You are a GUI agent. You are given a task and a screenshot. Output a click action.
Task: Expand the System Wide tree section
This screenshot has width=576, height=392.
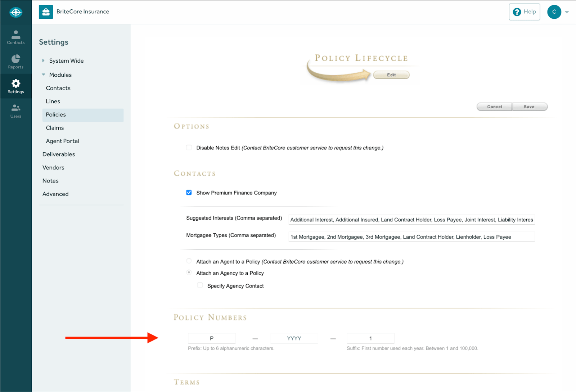(x=43, y=60)
